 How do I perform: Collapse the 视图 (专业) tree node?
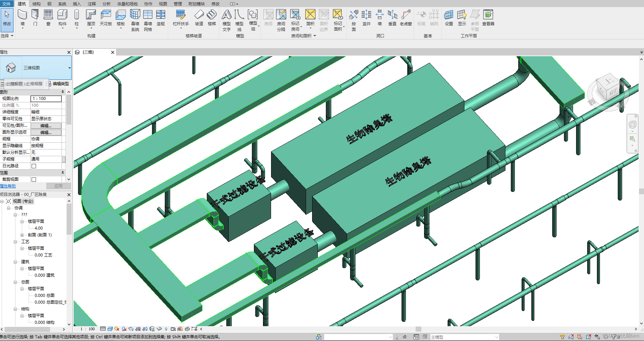click(x=2, y=201)
